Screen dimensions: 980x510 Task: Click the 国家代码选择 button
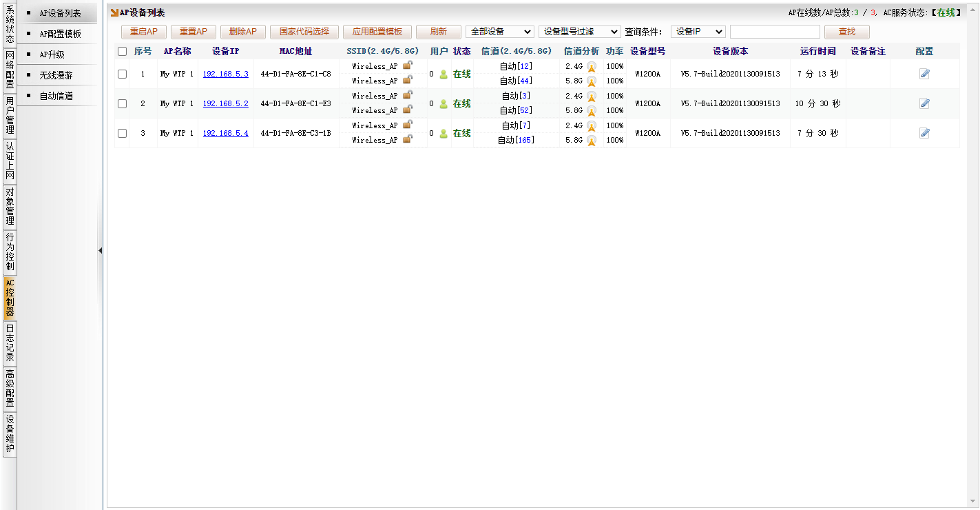(304, 32)
